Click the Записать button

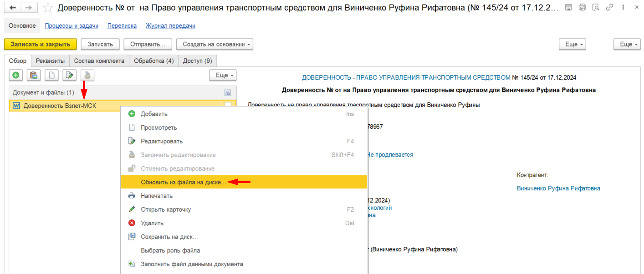pyautogui.click(x=100, y=44)
